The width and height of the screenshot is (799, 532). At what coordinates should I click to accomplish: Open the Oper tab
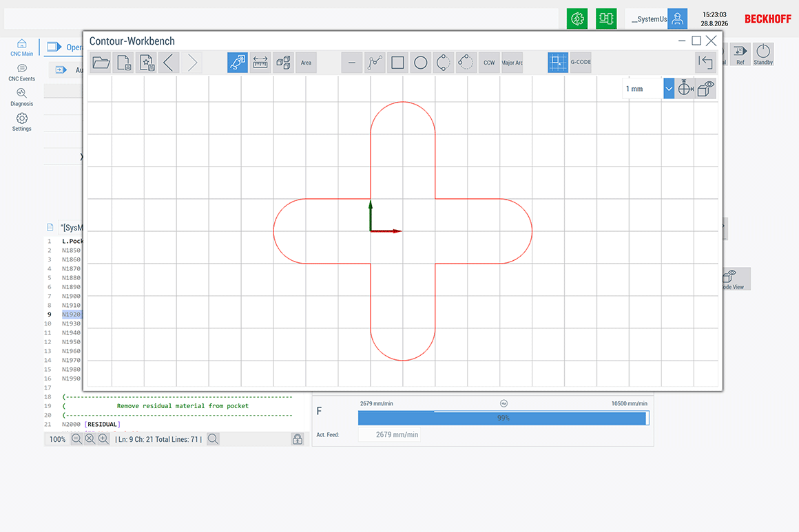click(64, 47)
